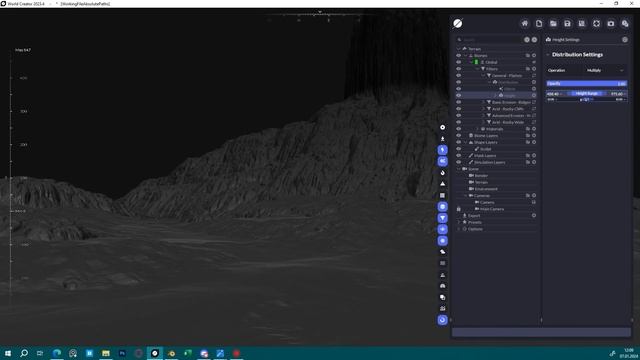Click the add folder icon on Biomes row
Viewport: 640px width, 360px height.
coord(528,56)
